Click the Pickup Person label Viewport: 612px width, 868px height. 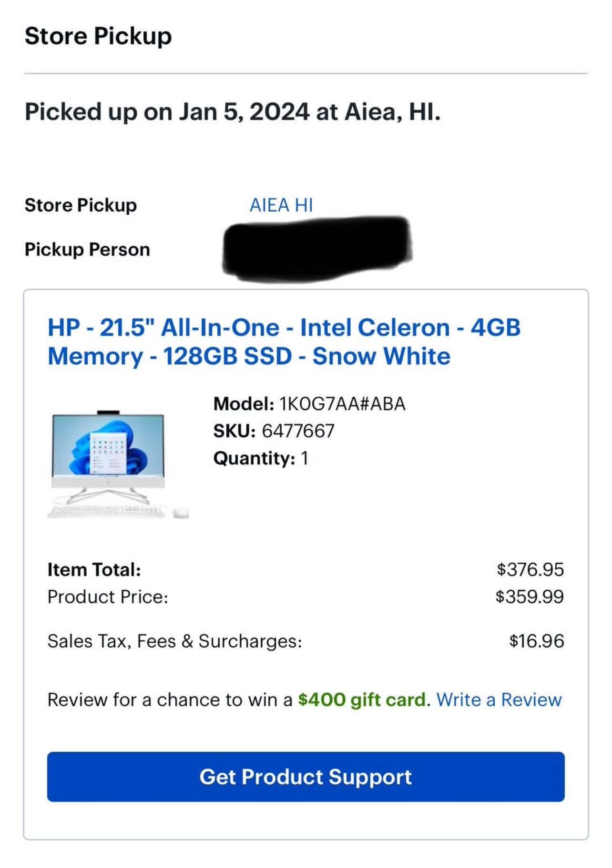click(x=87, y=250)
